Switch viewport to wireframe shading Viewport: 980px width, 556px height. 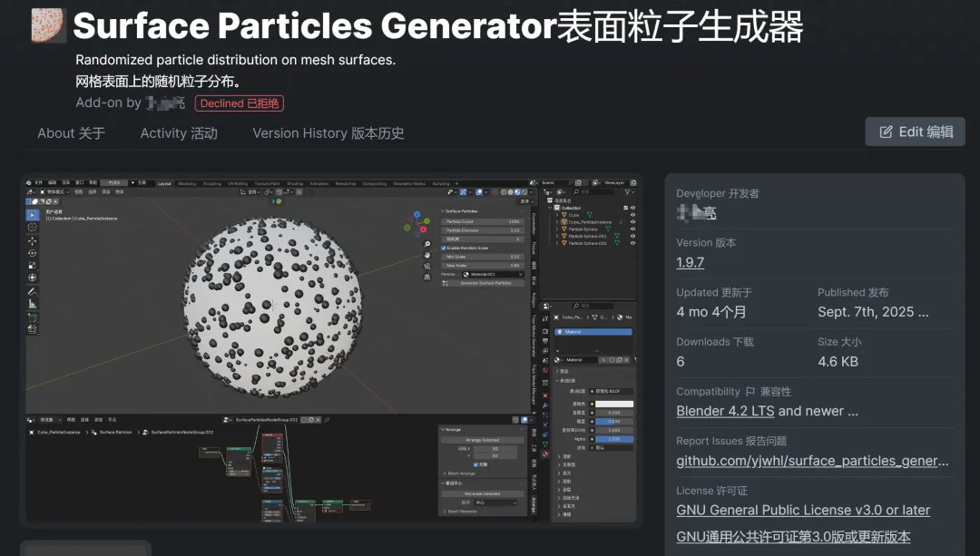tap(503, 191)
